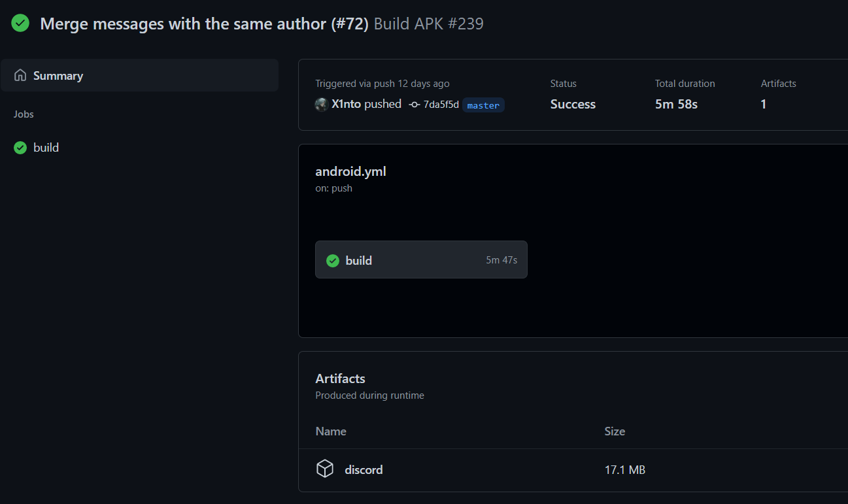Click the green check beside build in Jobs list

(x=20, y=147)
